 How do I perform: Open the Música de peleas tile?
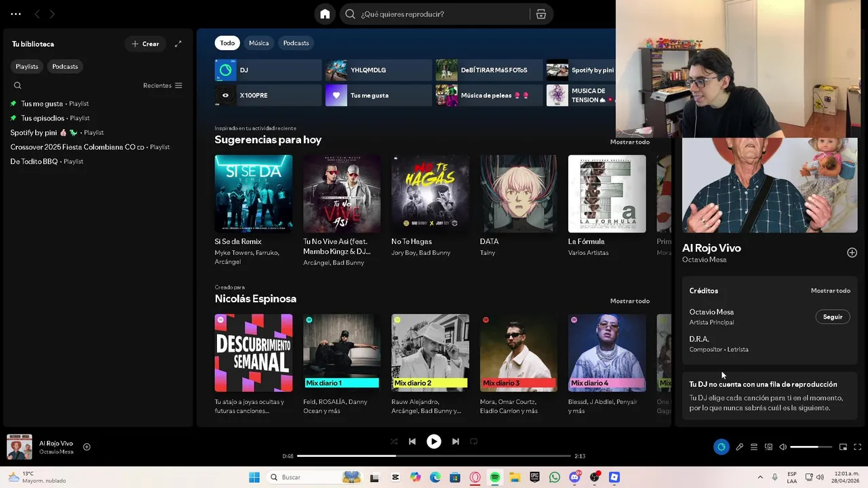tap(489, 96)
